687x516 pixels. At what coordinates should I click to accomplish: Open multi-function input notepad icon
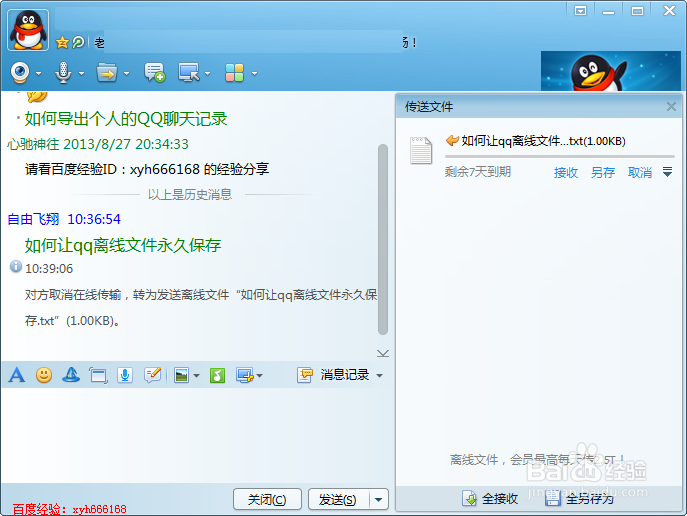pyautogui.click(x=152, y=375)
